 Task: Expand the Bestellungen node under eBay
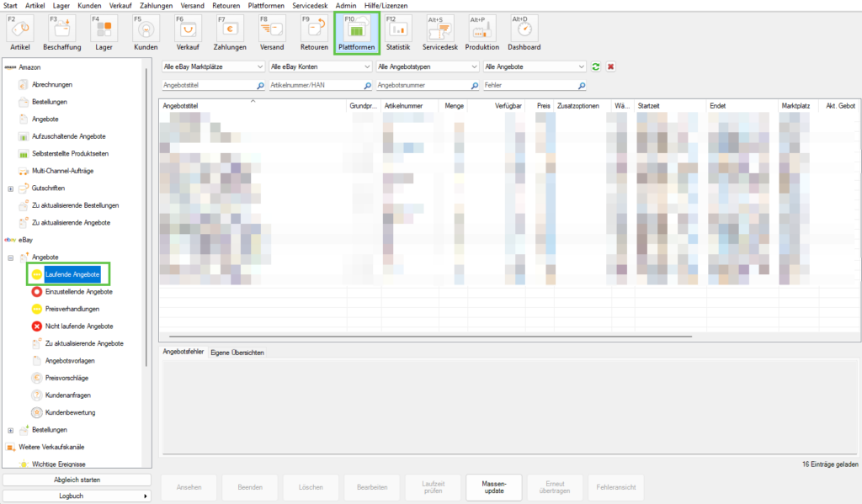coord(11,430)
